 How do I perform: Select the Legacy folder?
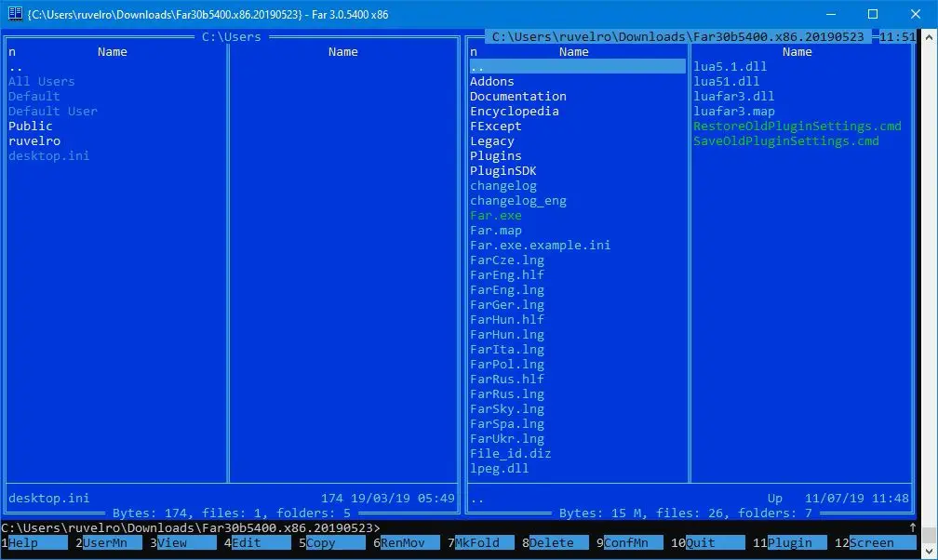coord(491,141)
